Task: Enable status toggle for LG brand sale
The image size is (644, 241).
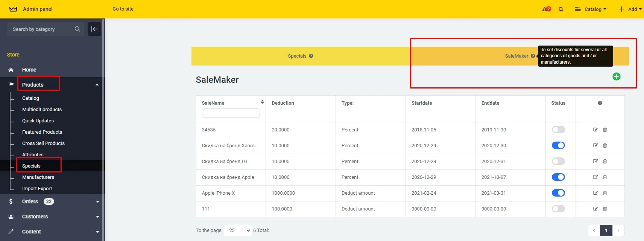Action: [558, 161]
